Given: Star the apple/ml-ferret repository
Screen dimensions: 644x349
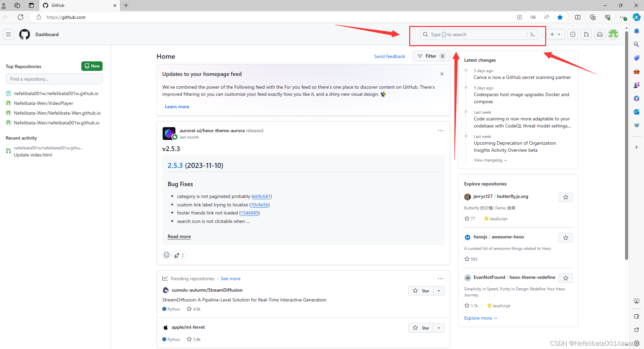Looking at the screenshot, I should click(421, 328).
